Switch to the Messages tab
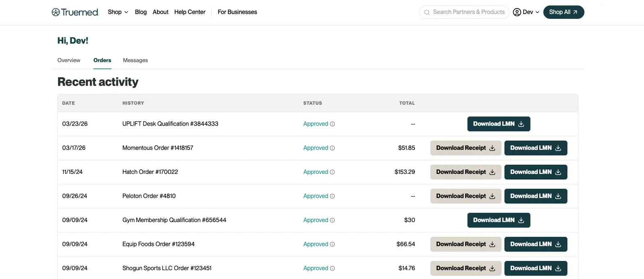The width and height of the screenshot is (644, 279). pos(135,60)
